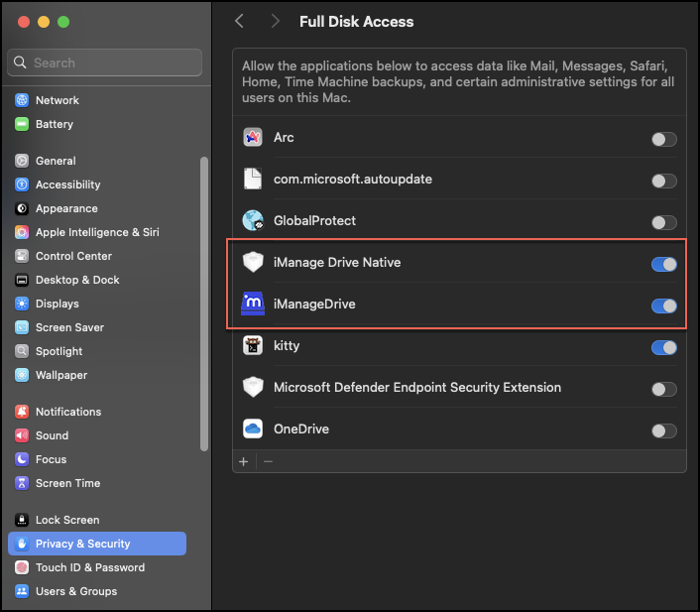The height and width of the screenshot is (612, 700).
Task: Click the iManage Drive Native icon
Action: (x=253, y=263)
